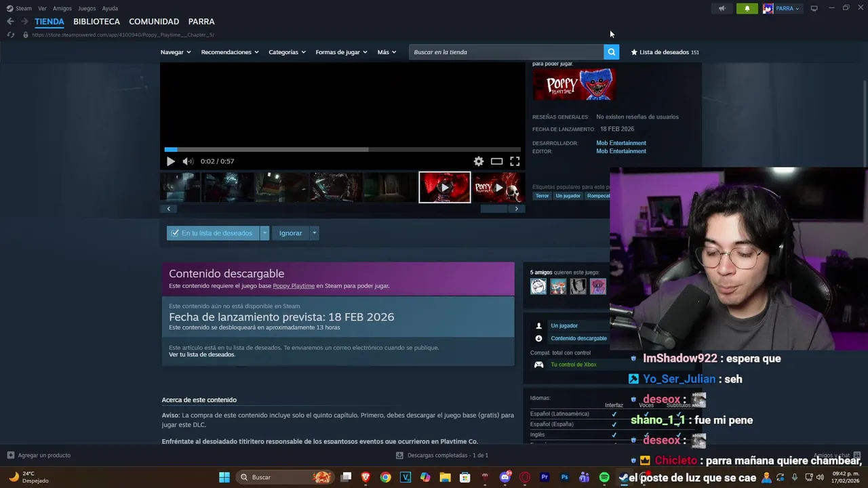Screen dimensions: 868x488
Task: Open File Explorer in taskbar
Action: (445, 477)
